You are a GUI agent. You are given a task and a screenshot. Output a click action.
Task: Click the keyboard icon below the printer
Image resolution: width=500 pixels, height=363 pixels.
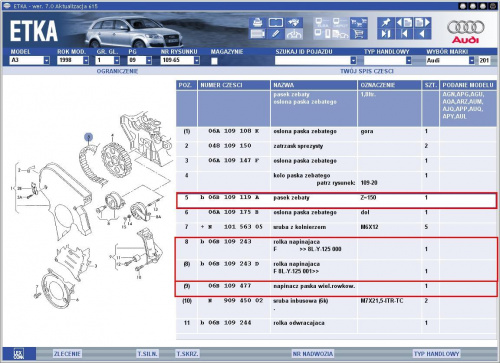(257, 34)
